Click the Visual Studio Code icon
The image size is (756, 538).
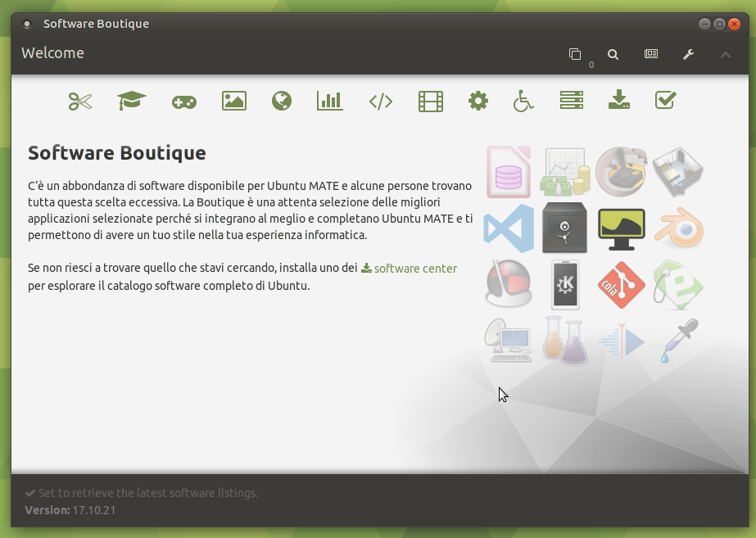(x=509, y=228)
